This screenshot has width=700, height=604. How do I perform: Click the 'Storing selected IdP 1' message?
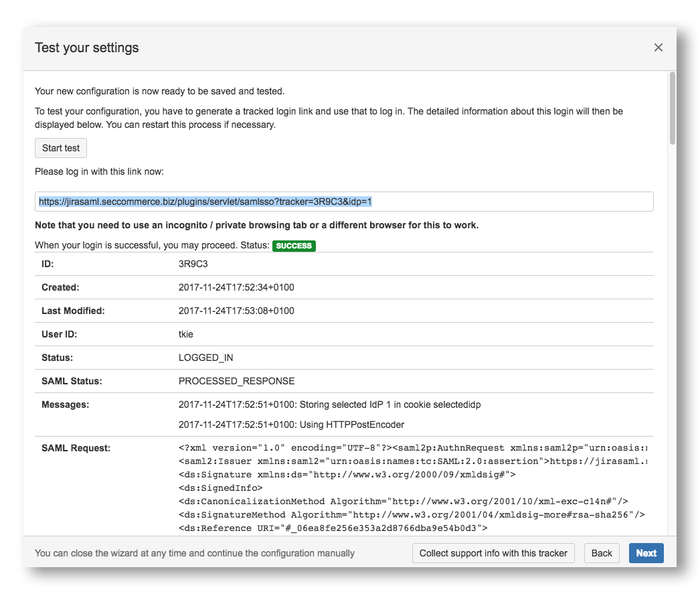(x=329, y=404)
